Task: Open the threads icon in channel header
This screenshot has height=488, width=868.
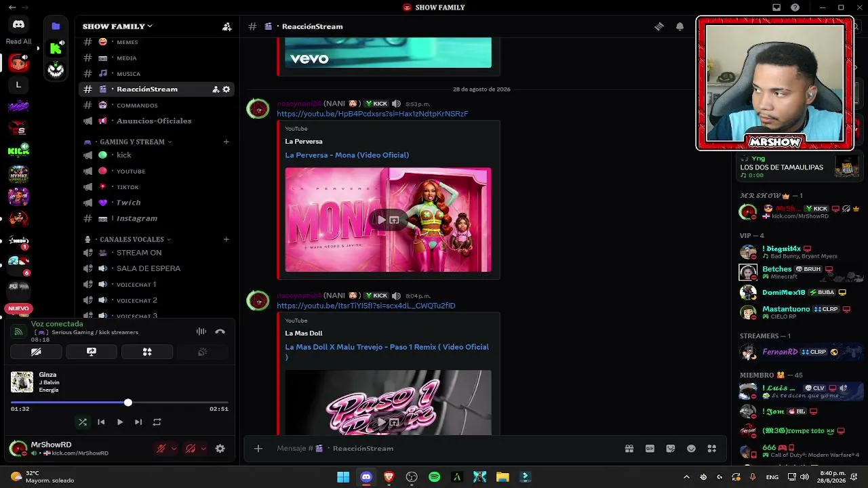Action: [x=658, y=26]
